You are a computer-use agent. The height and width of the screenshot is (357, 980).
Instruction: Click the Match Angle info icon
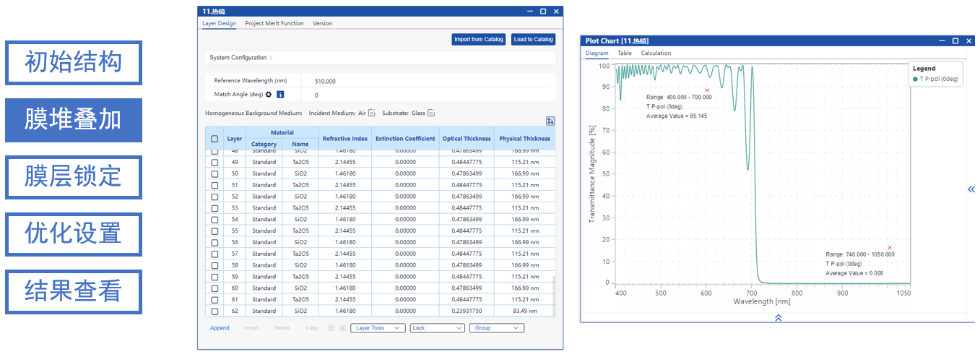(x=280, y=95)
